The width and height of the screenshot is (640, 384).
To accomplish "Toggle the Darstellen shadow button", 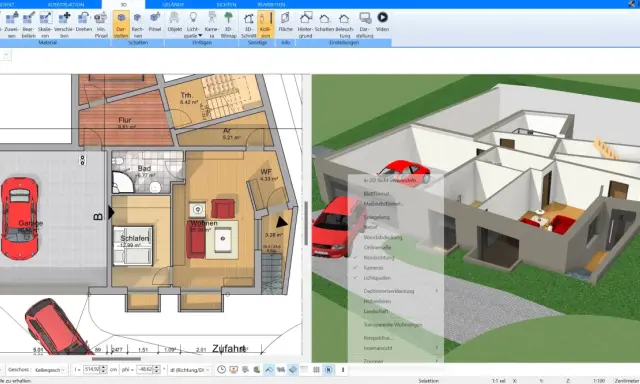I will [x=121, y=24].
